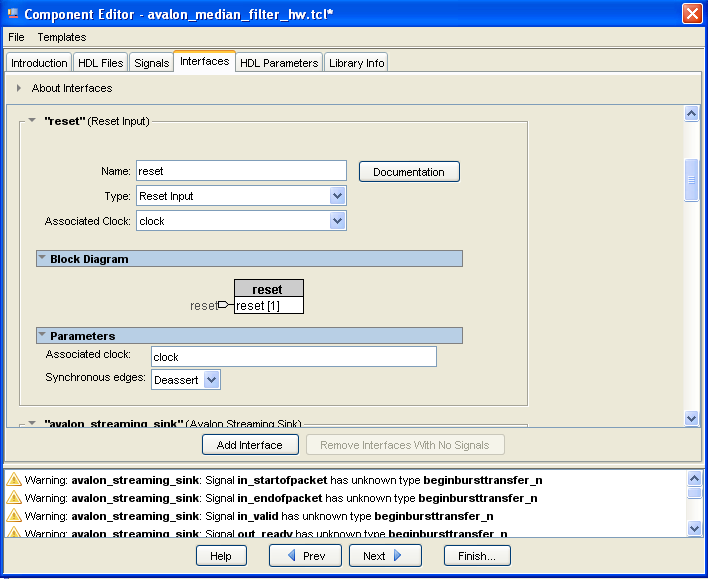
Task: Go back with the Prev button
Action: 305,556
